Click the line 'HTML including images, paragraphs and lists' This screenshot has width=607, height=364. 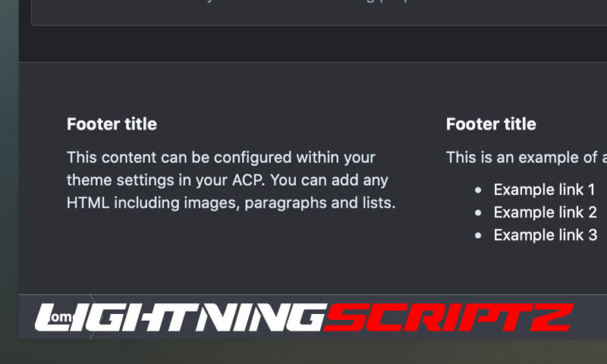point(231,203)
